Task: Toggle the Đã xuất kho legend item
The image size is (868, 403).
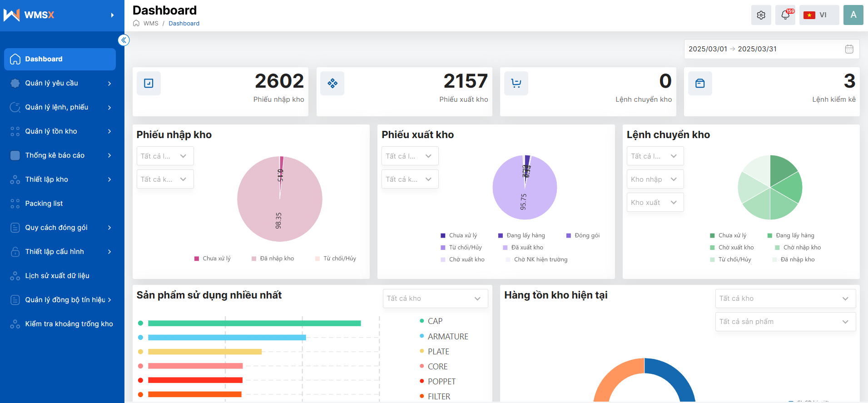Action: (x=523, y=248)
